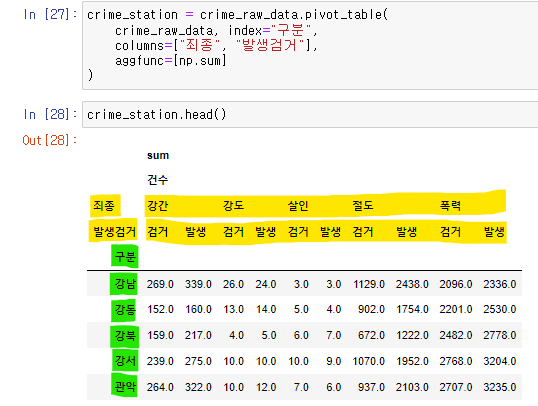
Task: Click the '살인' column header
Action: 298,206
